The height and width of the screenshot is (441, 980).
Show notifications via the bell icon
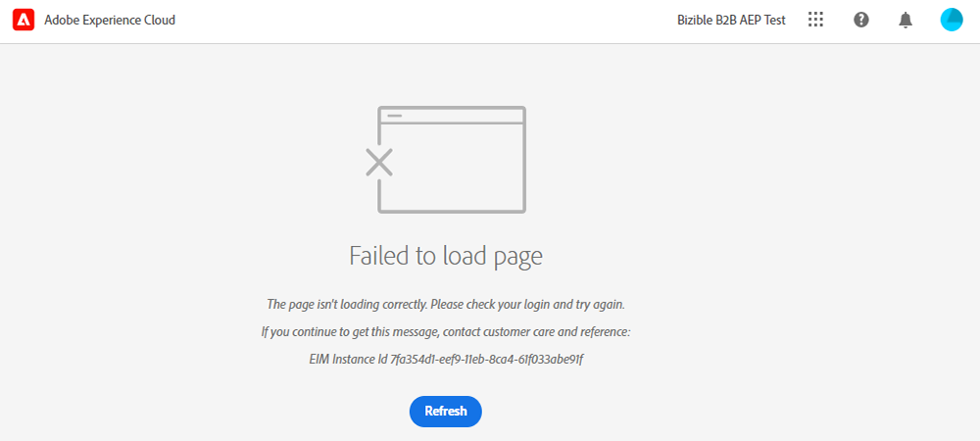coord(906,20)
